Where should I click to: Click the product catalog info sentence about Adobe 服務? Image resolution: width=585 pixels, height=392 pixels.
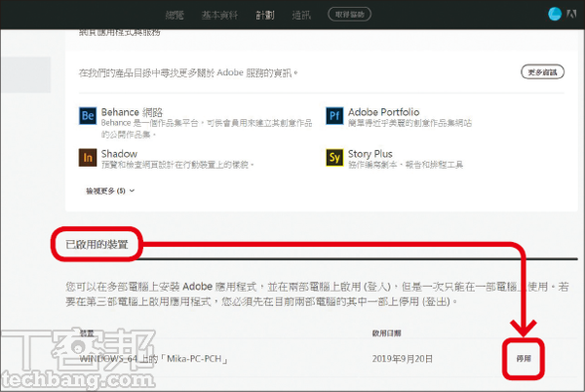[188, 72]
